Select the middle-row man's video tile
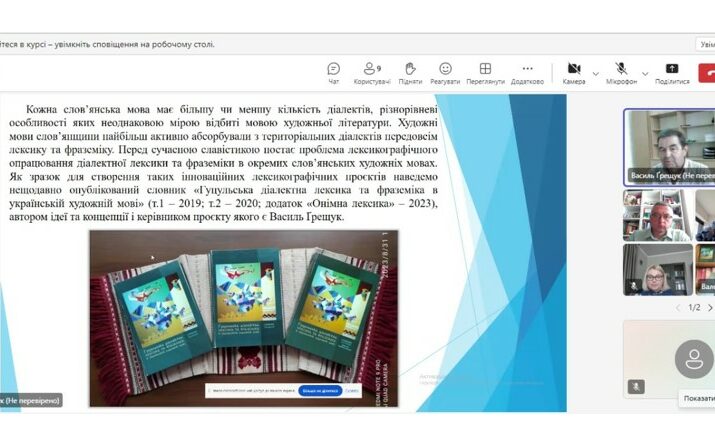Screen dimensions: 715x447 pos(657,215)
